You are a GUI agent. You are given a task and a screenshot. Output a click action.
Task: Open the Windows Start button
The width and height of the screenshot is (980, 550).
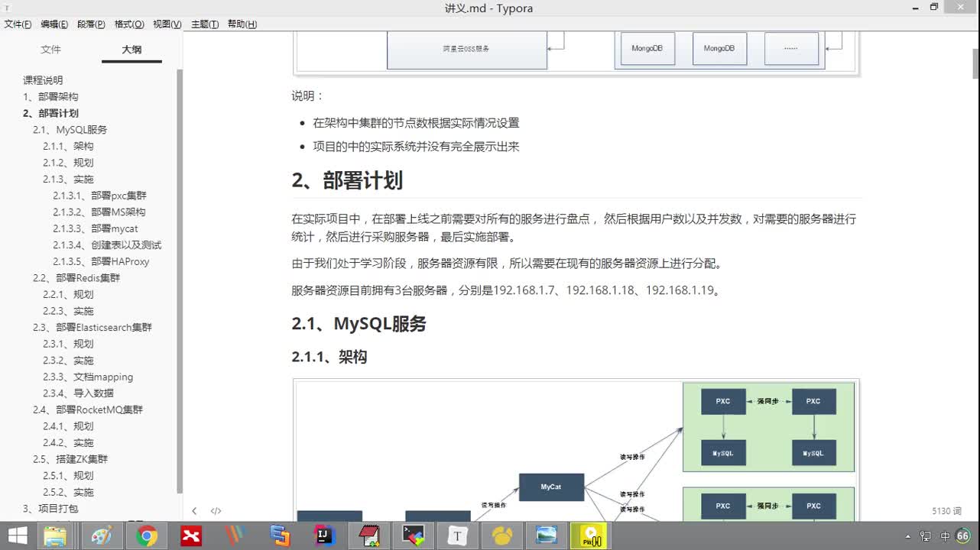18,536
